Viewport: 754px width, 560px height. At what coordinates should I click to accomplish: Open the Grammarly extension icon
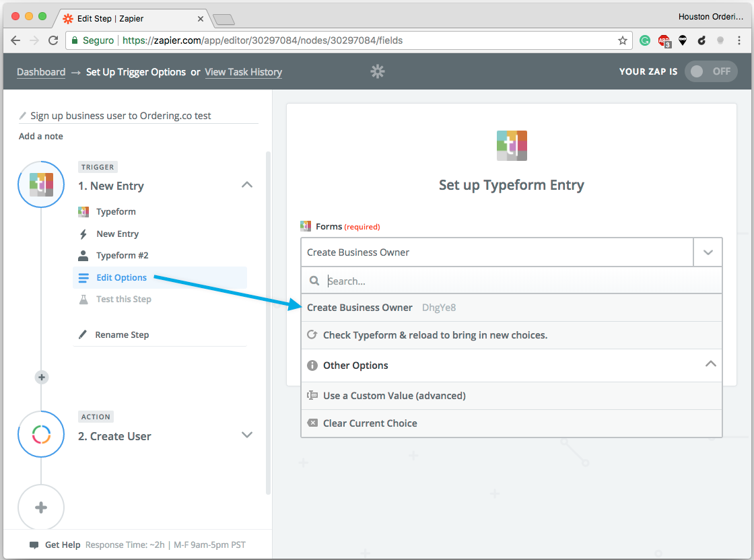(645, 40)
